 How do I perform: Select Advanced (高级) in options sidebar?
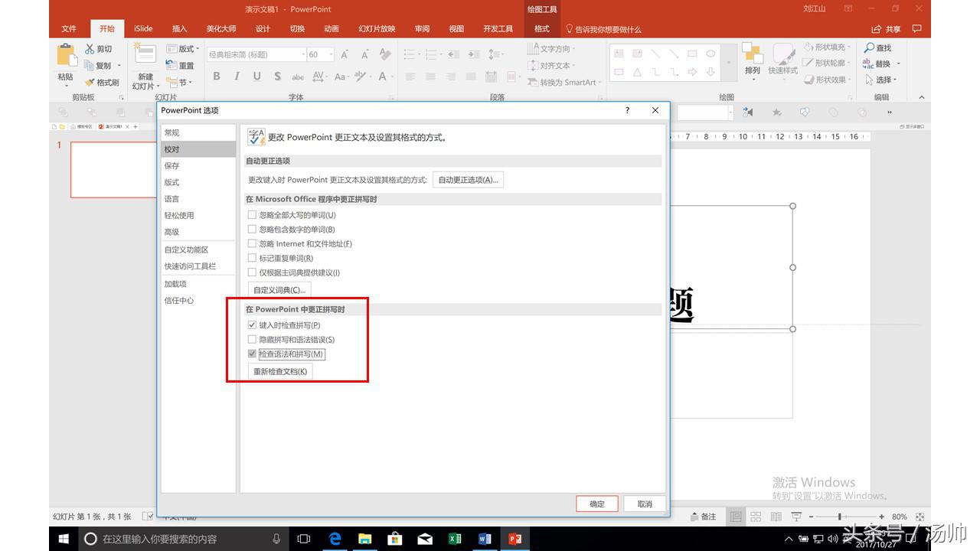pos(198,232)
